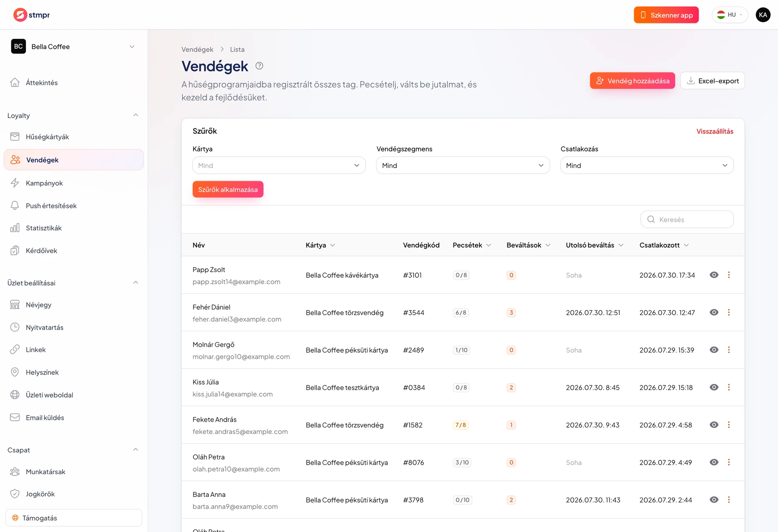Click vendégkód #3544

pyautogui.click(x=413, y=313)
